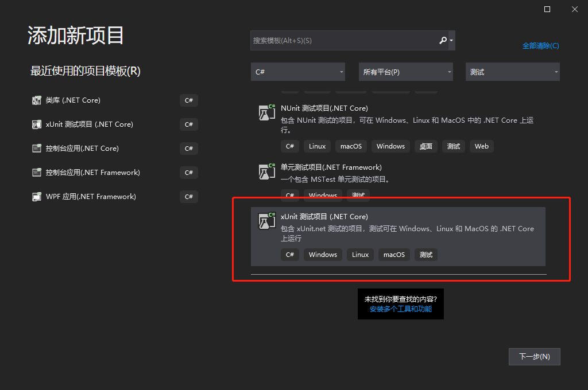Open the search options dropdown arrow
Viewport: 588px width, 390px height.
point(451,41)
